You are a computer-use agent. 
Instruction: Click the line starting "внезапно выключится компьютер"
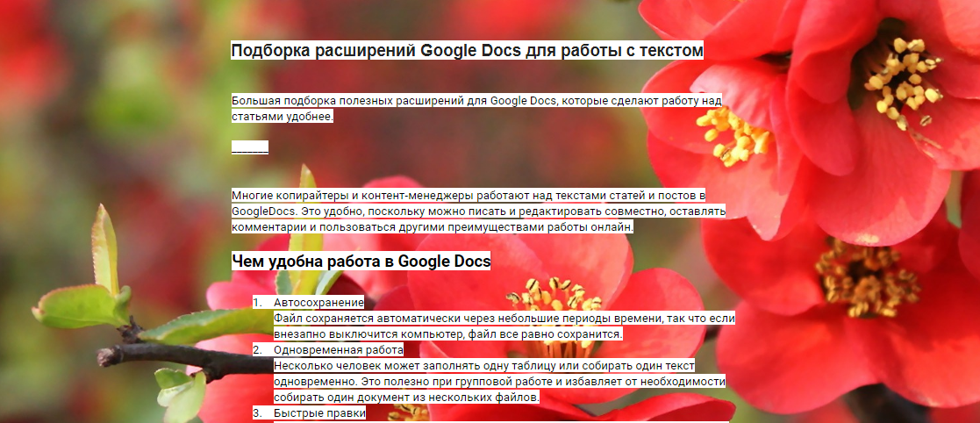pyautogui.click(x=447, y=334)
